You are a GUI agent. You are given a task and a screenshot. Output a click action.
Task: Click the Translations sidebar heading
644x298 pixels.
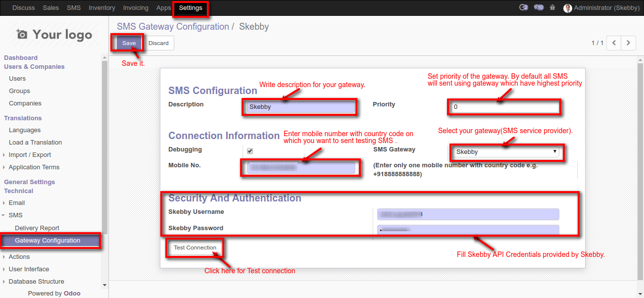tap(23, 118)
